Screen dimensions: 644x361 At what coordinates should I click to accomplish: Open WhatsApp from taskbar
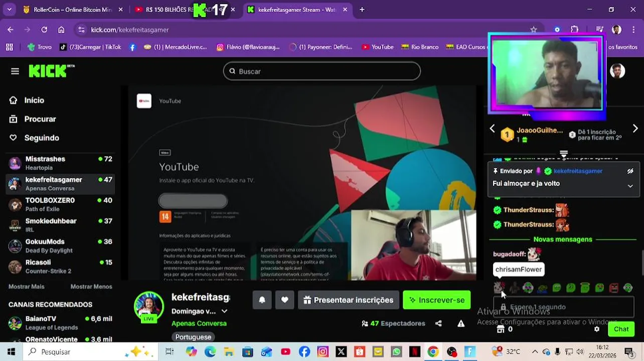pyautogui.click(x=396, y=352)
